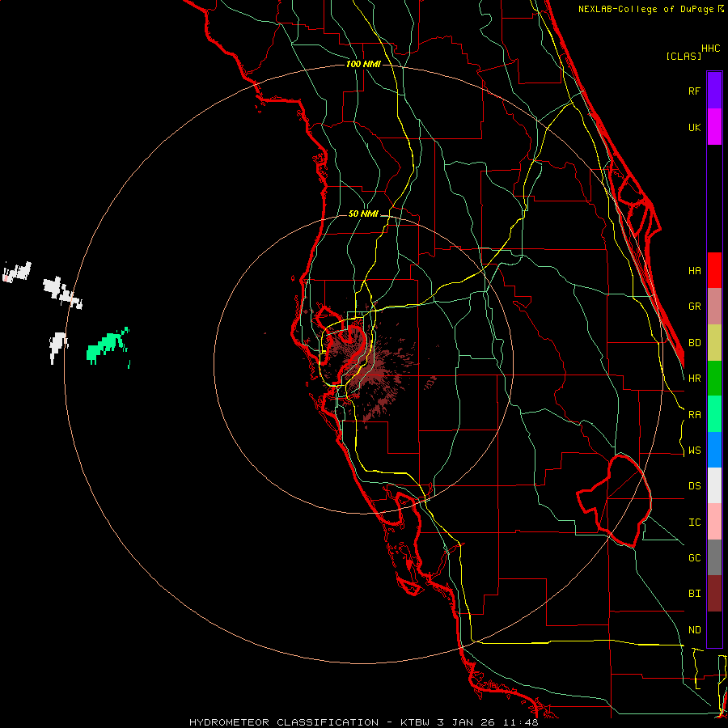
Task: Click the ND legend label
Action: click(x=694, y=630)
